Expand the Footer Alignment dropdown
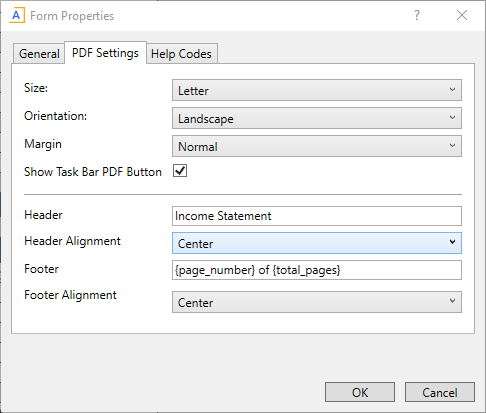The width and height of the screenshot is (486, 413). click(317, 302)
